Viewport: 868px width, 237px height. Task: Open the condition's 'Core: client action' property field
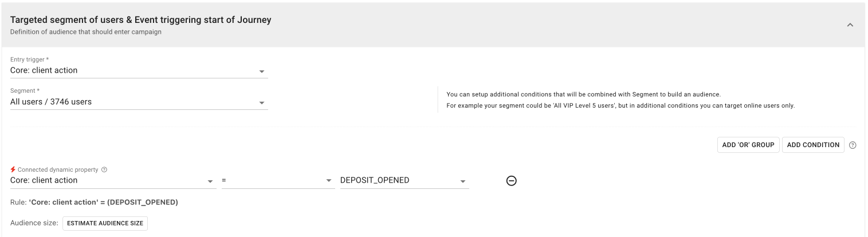(106, 180)
